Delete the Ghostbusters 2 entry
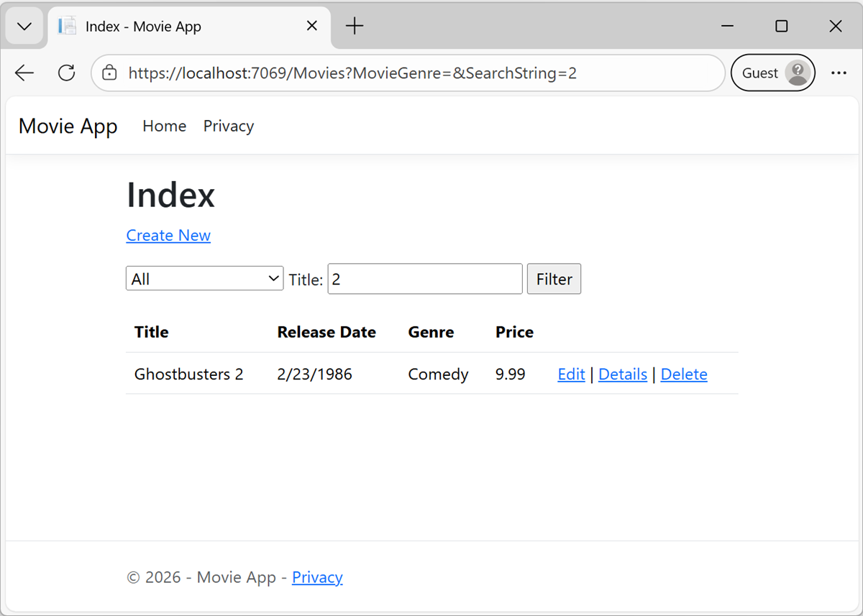Viewport: 863px width, 616px height. click(684, 374)
